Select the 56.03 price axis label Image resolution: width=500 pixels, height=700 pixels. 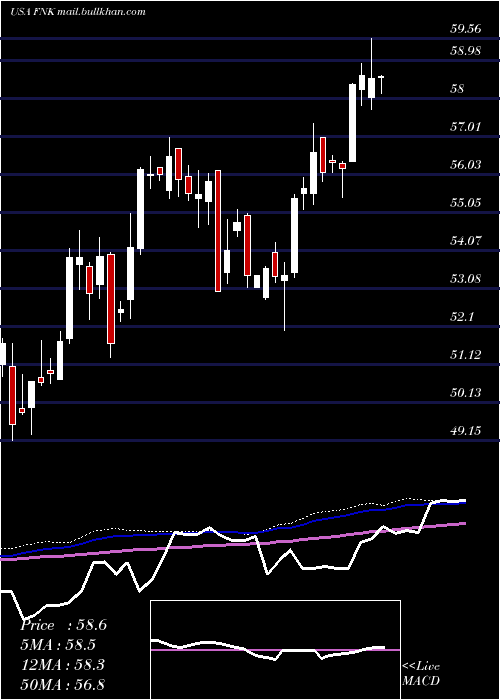click(x=466, y=165)
